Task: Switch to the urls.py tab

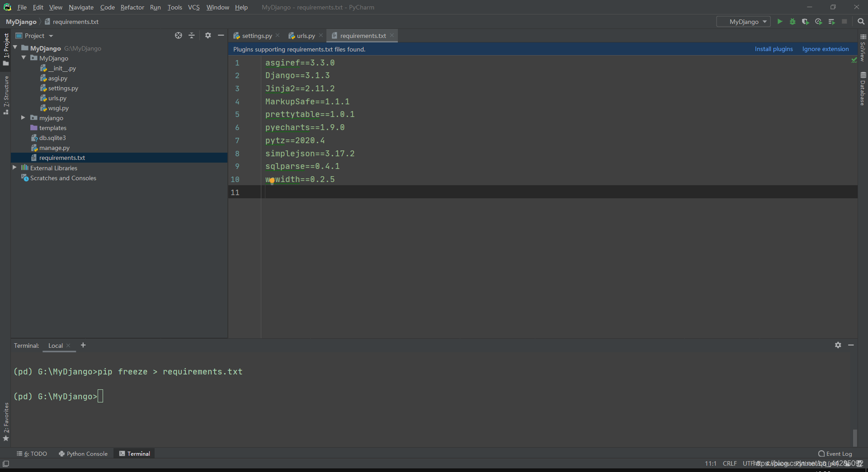Action: click(x=305, y=36)
